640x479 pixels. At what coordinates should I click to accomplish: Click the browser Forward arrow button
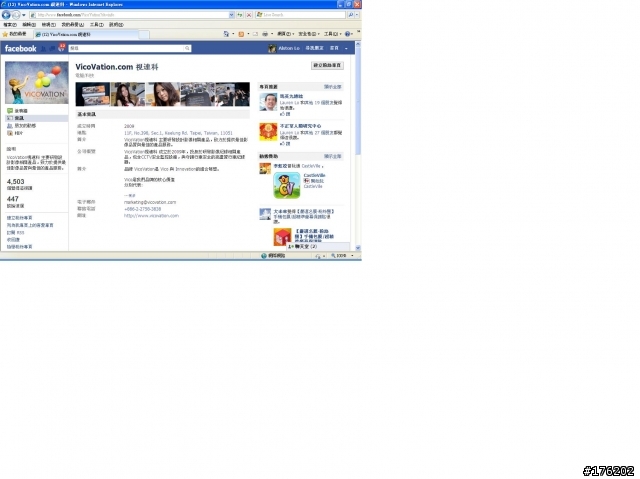(16, 15)
